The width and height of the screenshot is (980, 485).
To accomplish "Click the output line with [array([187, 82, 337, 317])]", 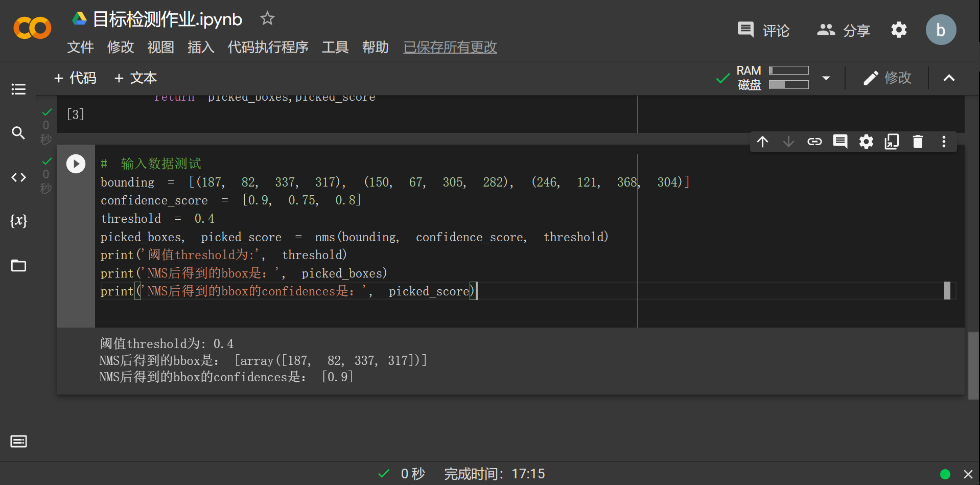I will pyautogui.click(x=263, y=360).
